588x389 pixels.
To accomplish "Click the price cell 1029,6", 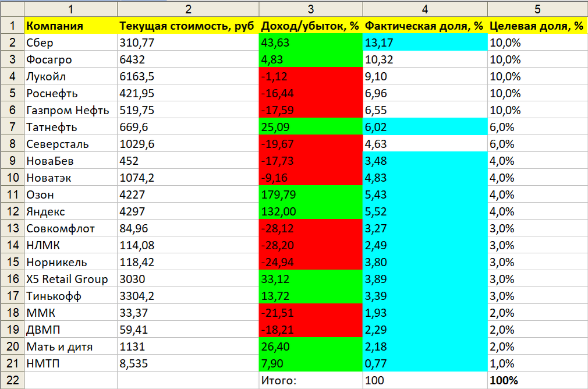I will coord(188,144).
